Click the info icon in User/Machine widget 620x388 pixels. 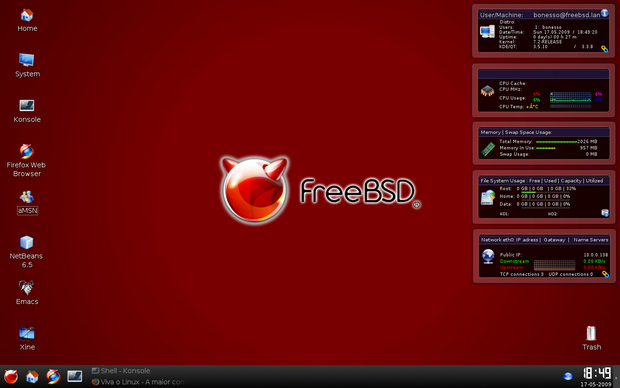pos(605,13)
